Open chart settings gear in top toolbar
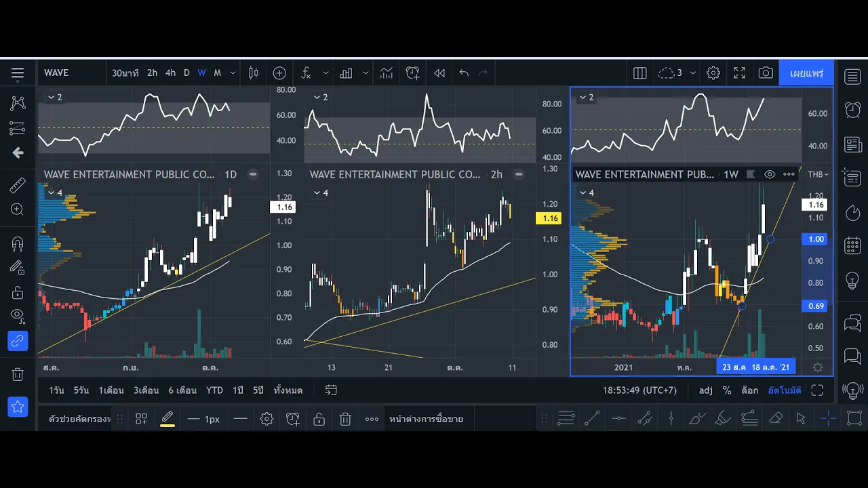868x488 pixels. coord(713,73)
